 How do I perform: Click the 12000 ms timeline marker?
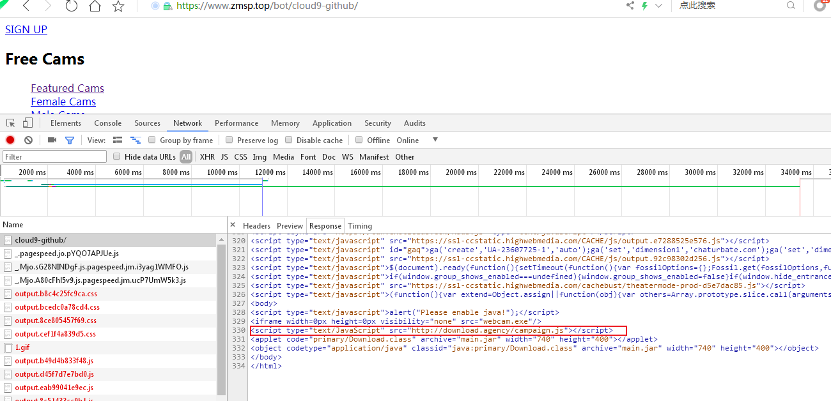[x=270, y=172]
